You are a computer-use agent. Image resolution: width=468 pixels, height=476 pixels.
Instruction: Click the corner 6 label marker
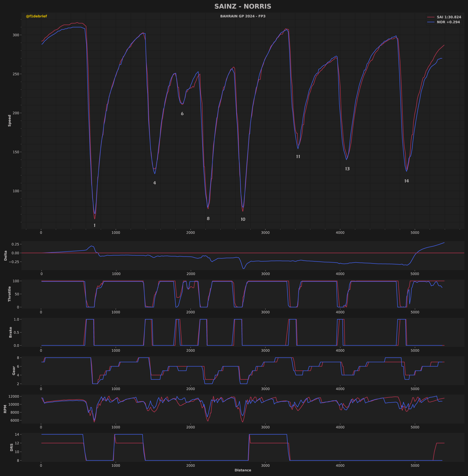(182, 114)
